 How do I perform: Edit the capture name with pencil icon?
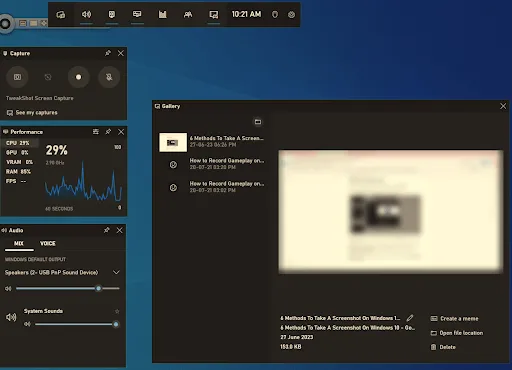coord(410,318)
